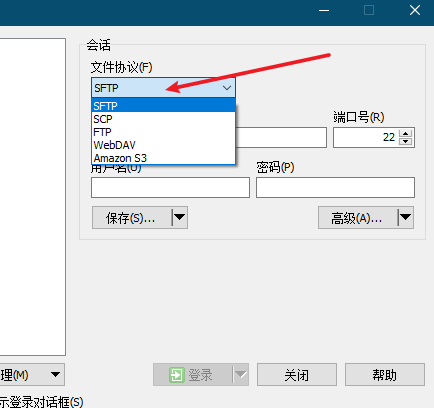
Task: Click the 关闭 close button
Action: coord(297,375)
